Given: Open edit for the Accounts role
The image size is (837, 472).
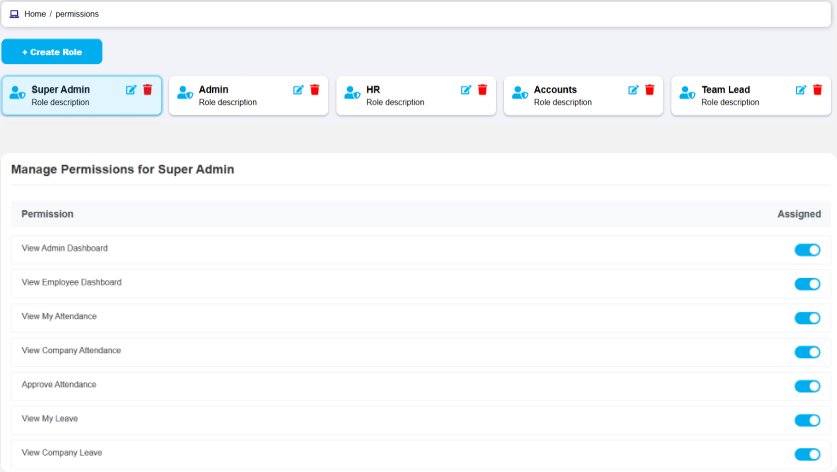Looking at the screenshot, I should [x=633, y=90].
